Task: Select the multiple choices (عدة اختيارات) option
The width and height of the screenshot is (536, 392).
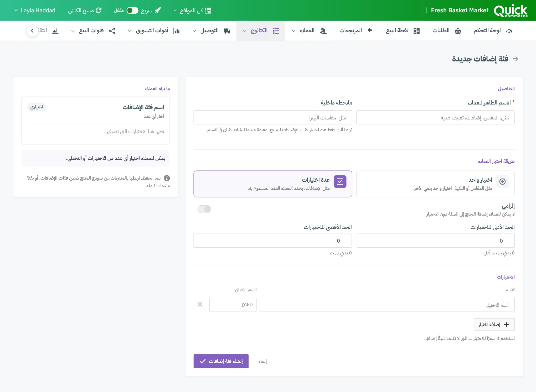Action: coord(273,184)
